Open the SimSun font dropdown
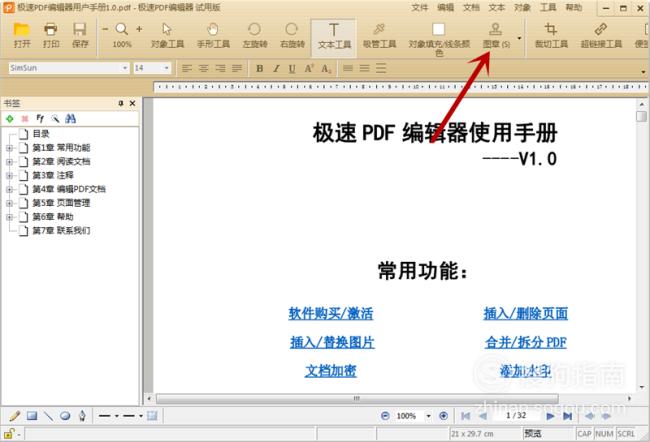Viewport: 650px width, 442px height. (125, 68)
